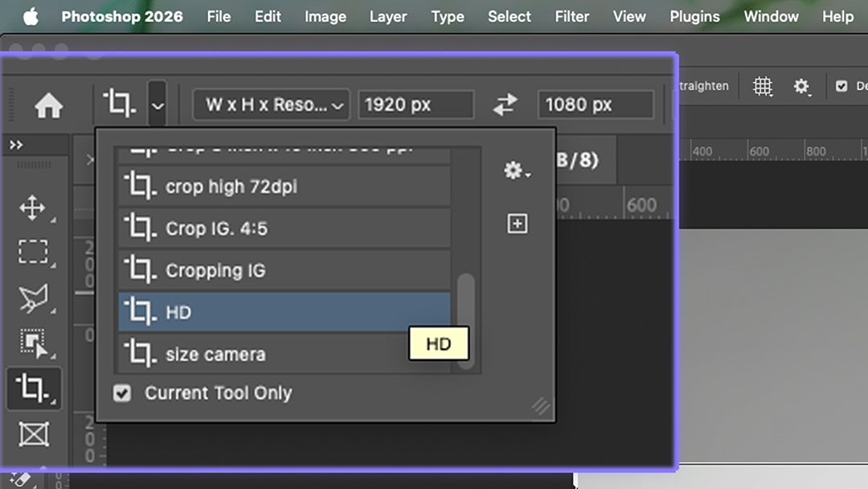The image size is (868, 489).
Task: Select the Move tool
Action: (x=33, y=208)
